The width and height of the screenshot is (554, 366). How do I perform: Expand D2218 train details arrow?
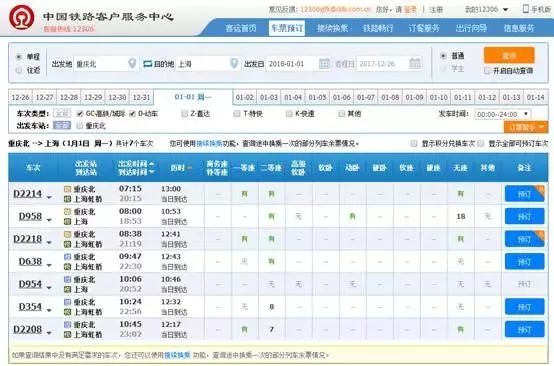pyautogui.click(x=49, y=242)
